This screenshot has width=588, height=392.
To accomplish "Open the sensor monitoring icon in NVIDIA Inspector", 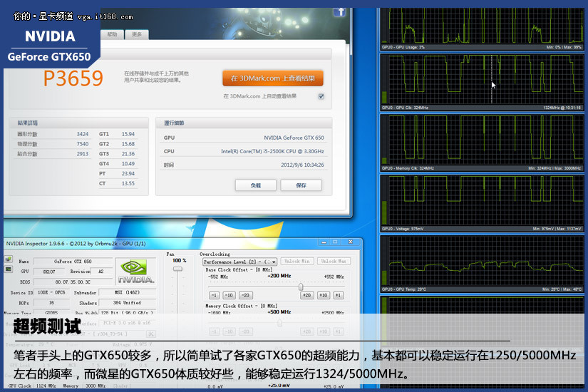I will 8,269.
